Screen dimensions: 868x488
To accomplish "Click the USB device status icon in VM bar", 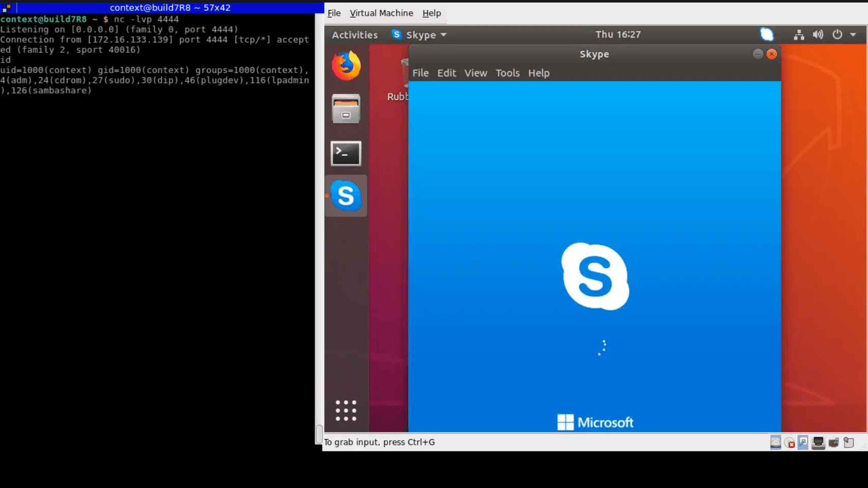I will pyautogui.click(x=803, y=442).
